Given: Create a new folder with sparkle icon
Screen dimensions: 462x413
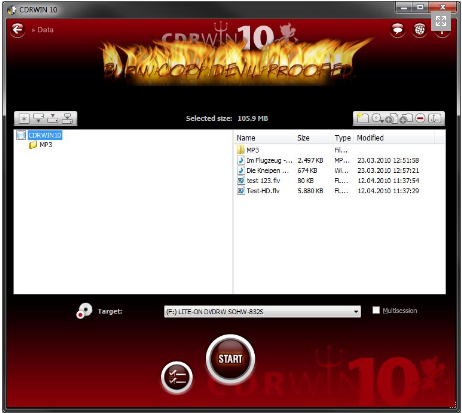Looking at the screenshot, I should click(x=362, y=118).
